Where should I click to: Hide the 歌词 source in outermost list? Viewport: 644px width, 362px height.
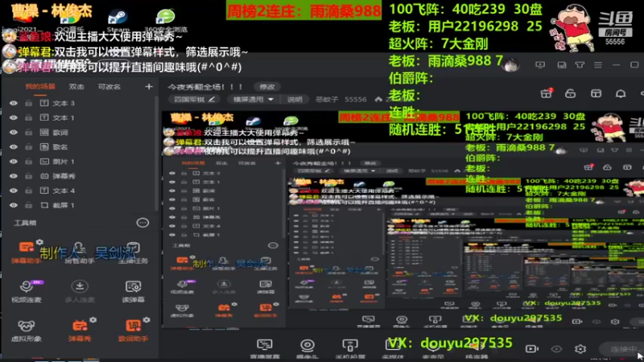14,132
